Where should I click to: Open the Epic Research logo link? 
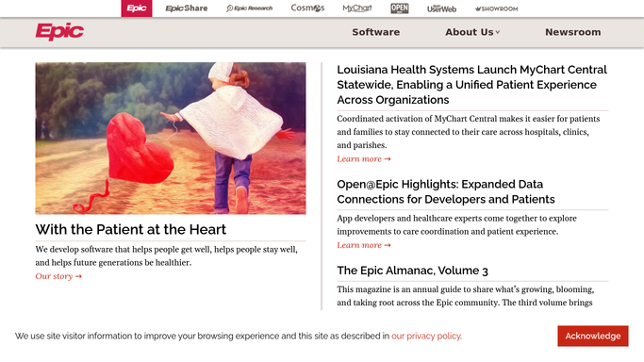click(x=249, y=8)
